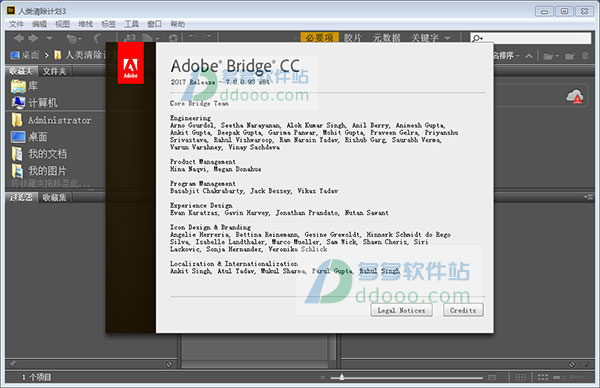Screen dimensions: 600x388
Task: Open 我的图片 in the favorites list
Action: pyautogui.click(x=39, y=171)
